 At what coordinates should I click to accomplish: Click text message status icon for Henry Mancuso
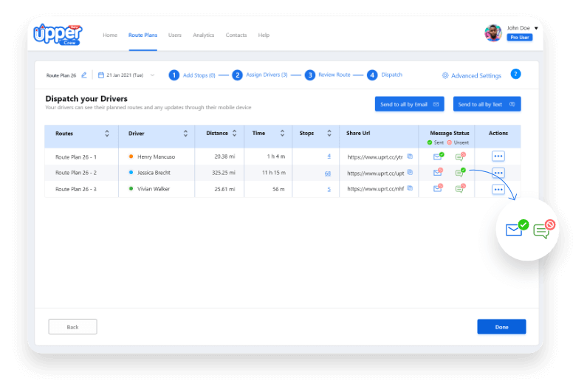pos(461,156)
